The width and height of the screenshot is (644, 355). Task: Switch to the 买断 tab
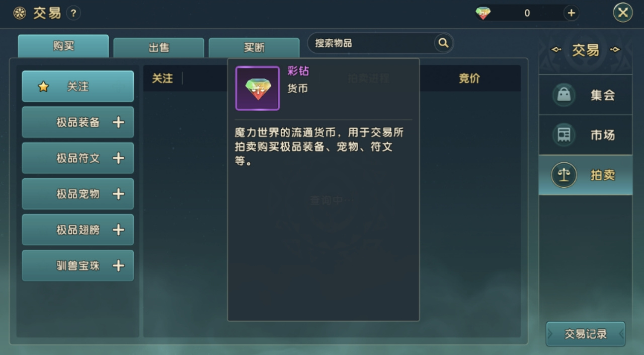click(x=254, y=48)
